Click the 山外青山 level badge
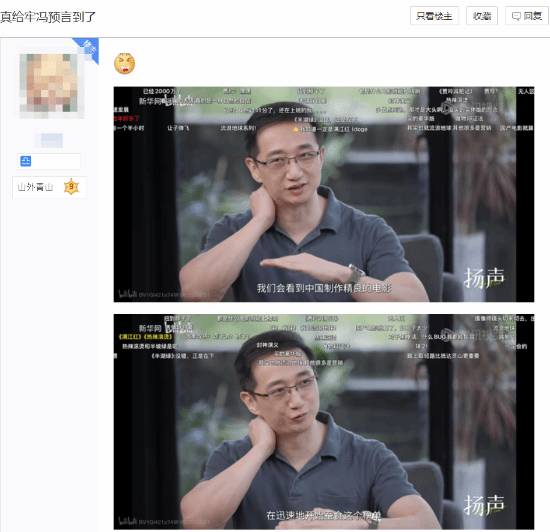 click(x=49, y=187)
